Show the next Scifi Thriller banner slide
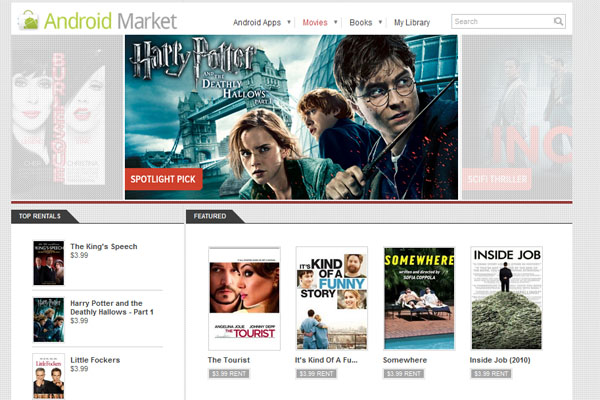Image resolution: width=600 pixels, height=400 pixels. click(517, 115)
